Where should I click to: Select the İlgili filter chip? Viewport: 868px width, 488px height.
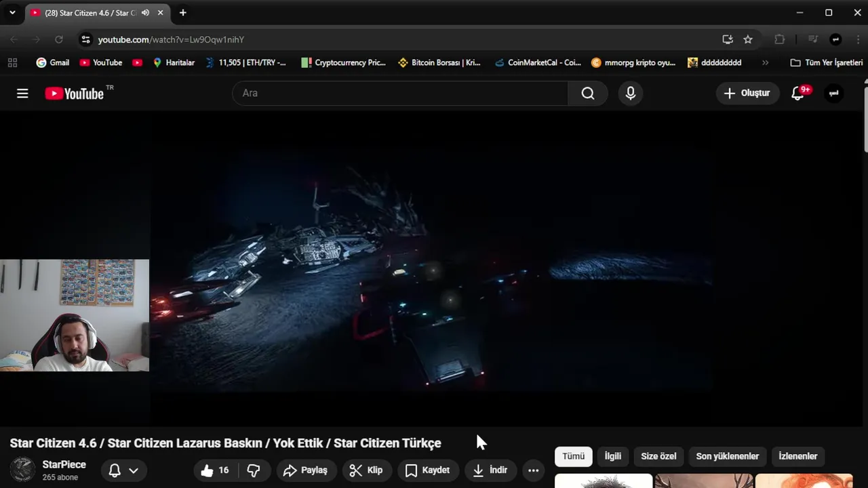tap(613, 456)
